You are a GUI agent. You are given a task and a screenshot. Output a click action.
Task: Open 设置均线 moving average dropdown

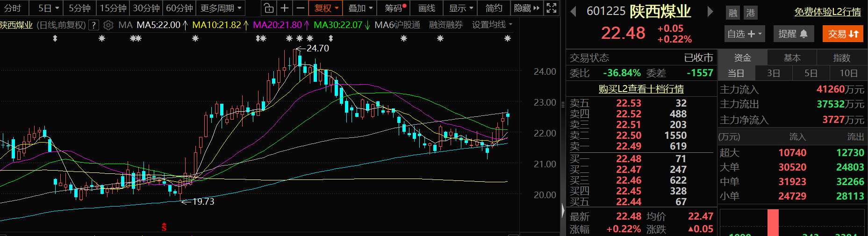point(492,25)
